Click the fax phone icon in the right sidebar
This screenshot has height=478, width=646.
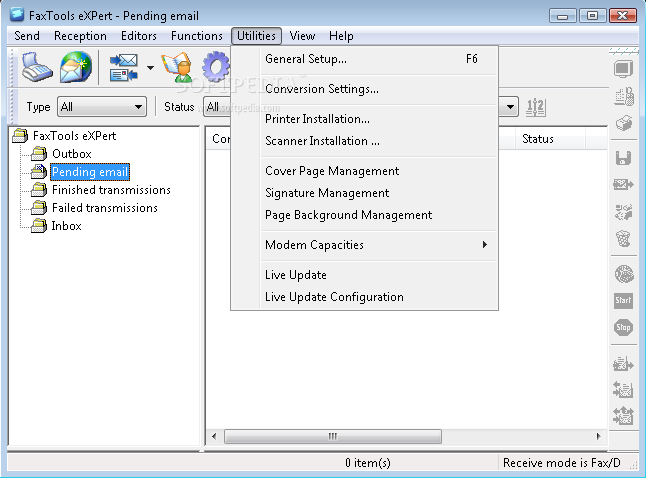(x=623, y=96)
